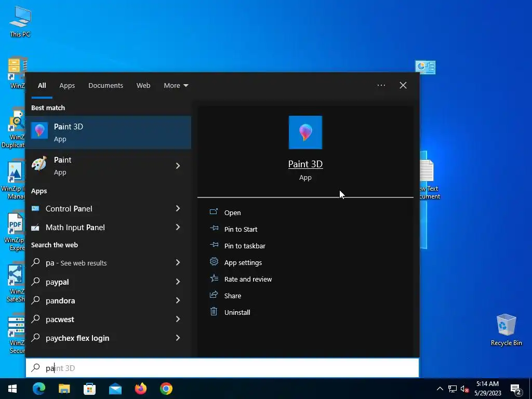Expand the 'pa - See web results' arrow
This screenshot has width=532, height=399.
(178, 262)
